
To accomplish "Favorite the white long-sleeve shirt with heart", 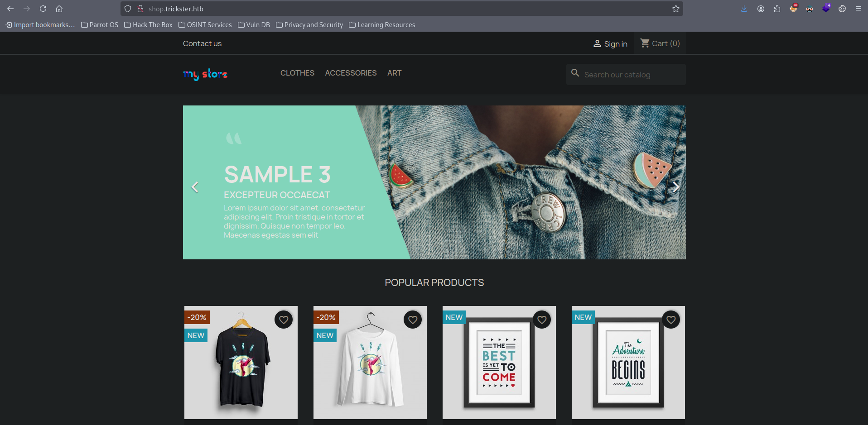I will [x=413, y=320].
